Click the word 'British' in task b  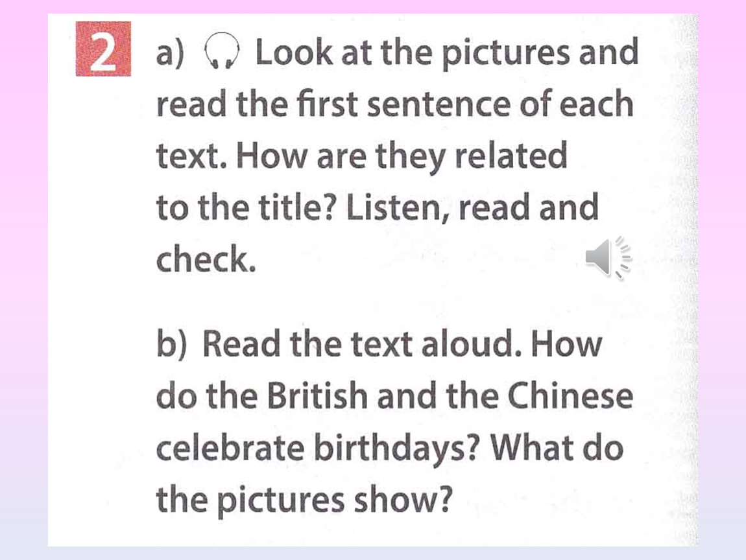pos(317,395)
